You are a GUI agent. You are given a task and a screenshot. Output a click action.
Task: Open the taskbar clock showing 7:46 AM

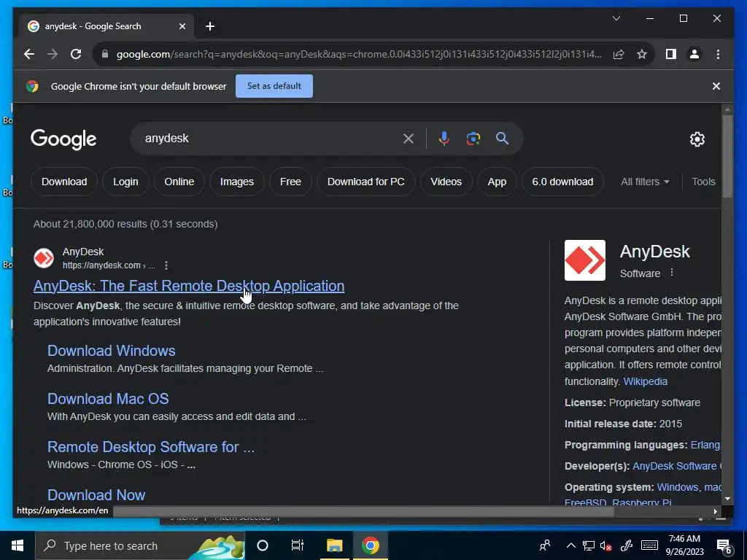pos(684,545)
